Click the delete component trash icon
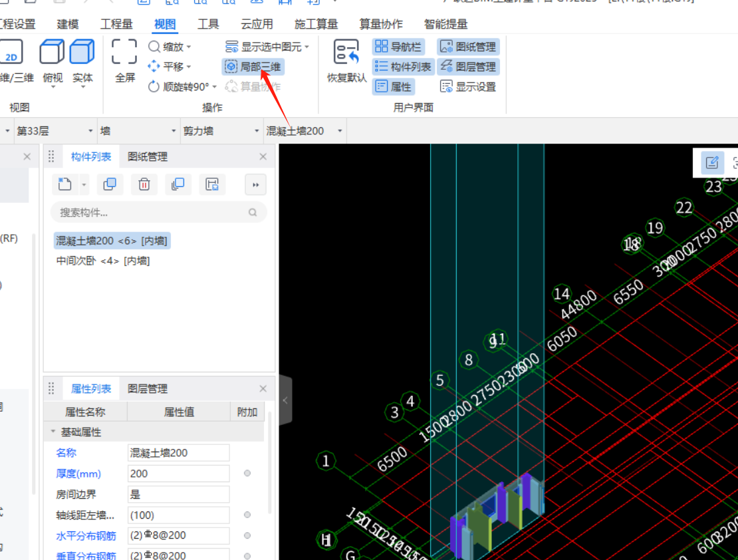 click(144, 184)
